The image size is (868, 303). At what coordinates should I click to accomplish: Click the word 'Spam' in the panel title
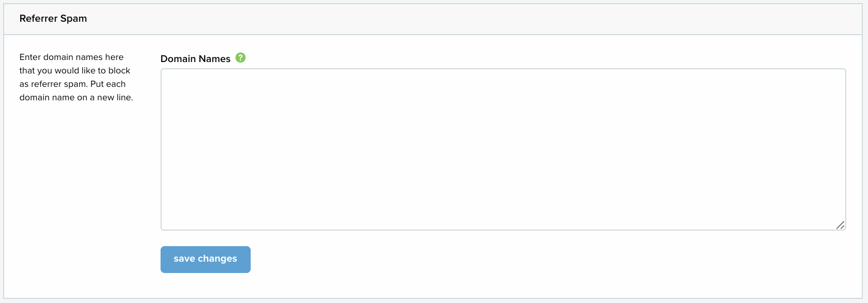[x=74, y=19]
